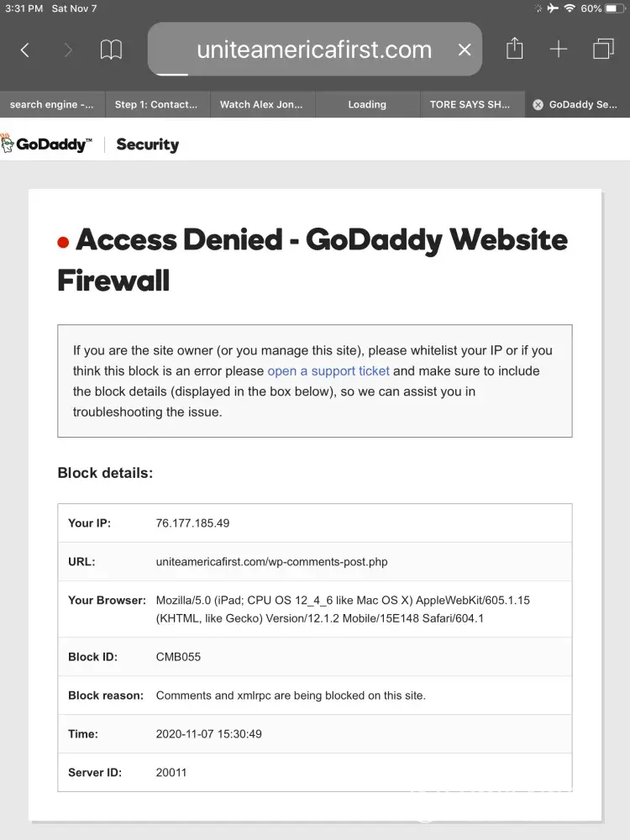Select the Loading tab
This screenshot has height=840, width=630.
click(x=367, y=105)
